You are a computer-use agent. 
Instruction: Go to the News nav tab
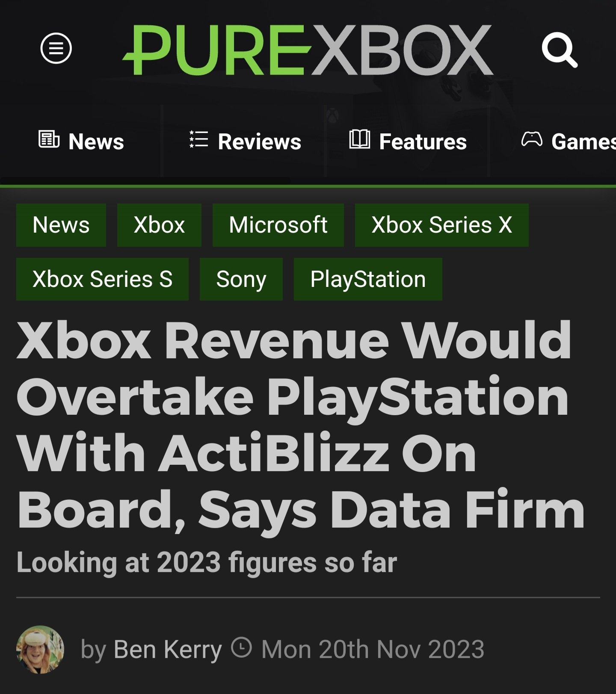(x=81, y=142)
